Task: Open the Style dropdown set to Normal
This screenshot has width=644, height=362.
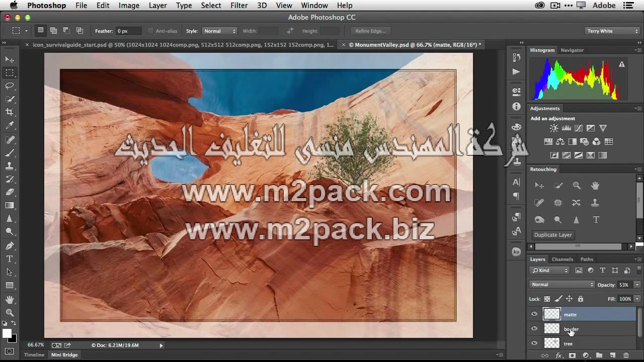Action: click(219, 31)
